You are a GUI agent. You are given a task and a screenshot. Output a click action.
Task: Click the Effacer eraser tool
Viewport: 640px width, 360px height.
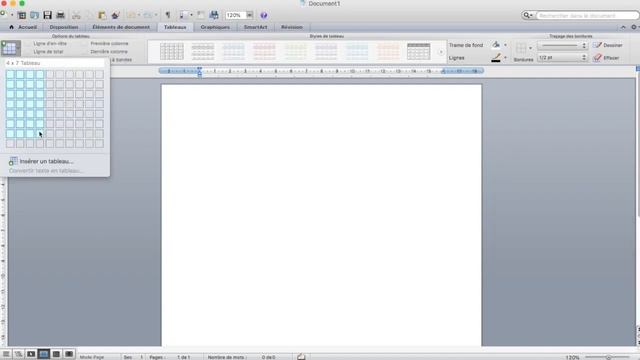607,58
